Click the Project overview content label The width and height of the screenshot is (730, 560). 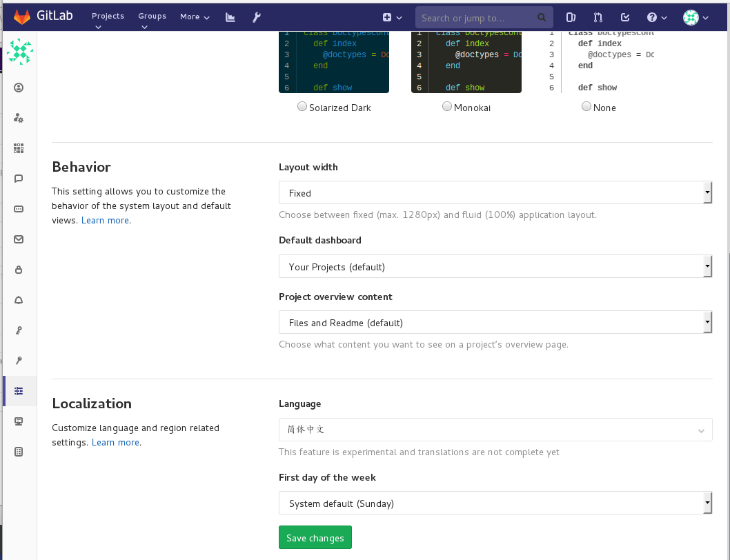pyautogui.click(x=335, y=297)
